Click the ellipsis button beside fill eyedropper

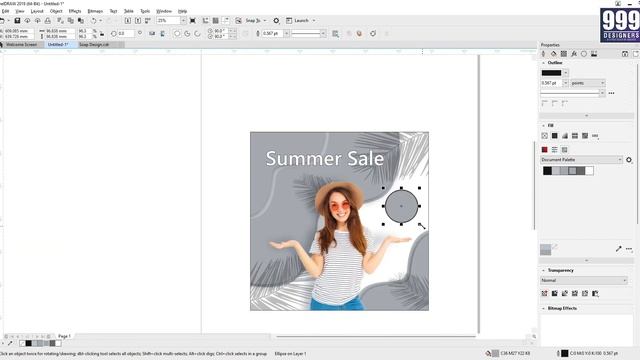coord(629,249)
